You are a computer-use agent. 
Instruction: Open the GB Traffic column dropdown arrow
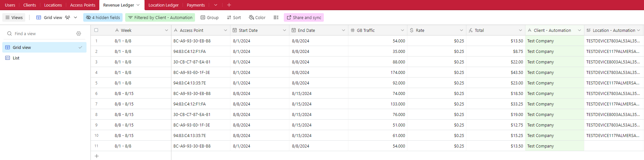point(402,30)
